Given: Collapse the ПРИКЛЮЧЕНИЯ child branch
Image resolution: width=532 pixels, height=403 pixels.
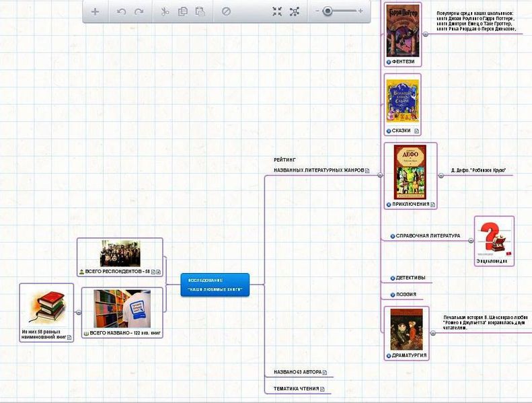Looking at the screenshot, I should click(441, 176).
